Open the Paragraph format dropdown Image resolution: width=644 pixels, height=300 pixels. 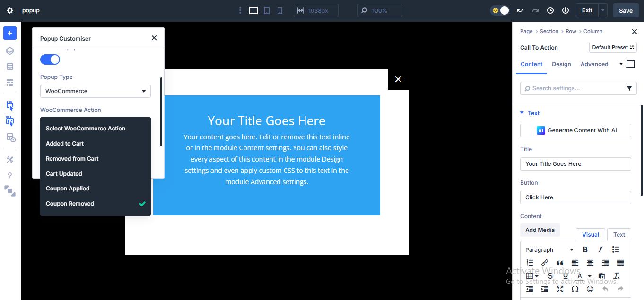point(549,249)
